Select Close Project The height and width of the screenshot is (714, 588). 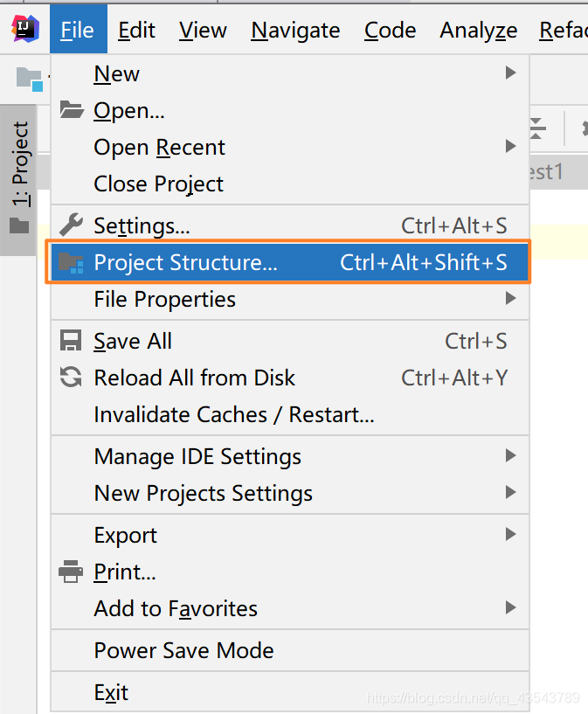pos(158,184)
